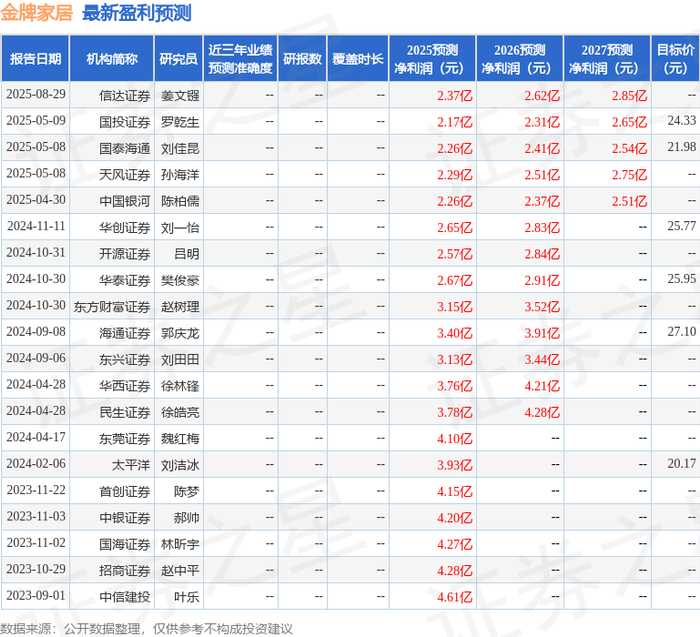
Task: Click the target price 20.17
Action: (x=682, y=463)
